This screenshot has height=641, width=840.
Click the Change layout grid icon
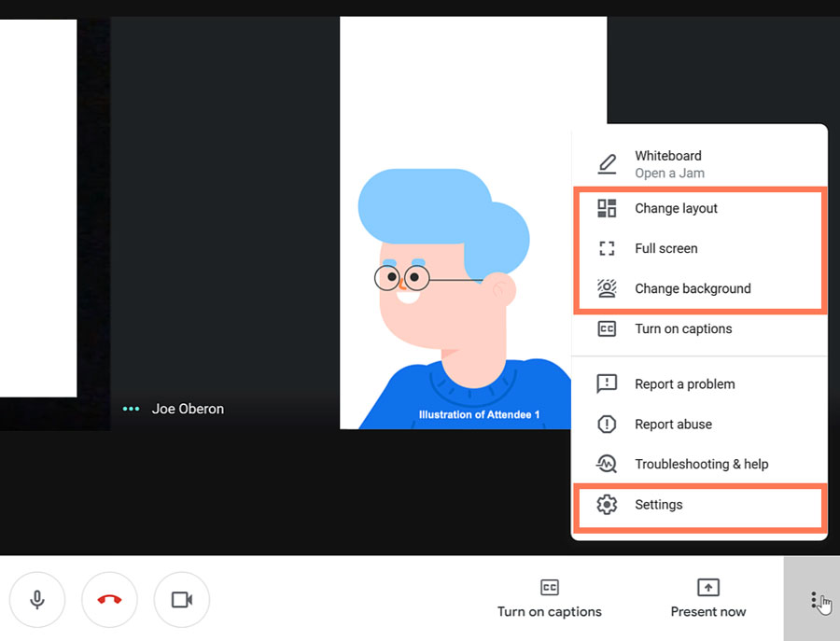608,208
